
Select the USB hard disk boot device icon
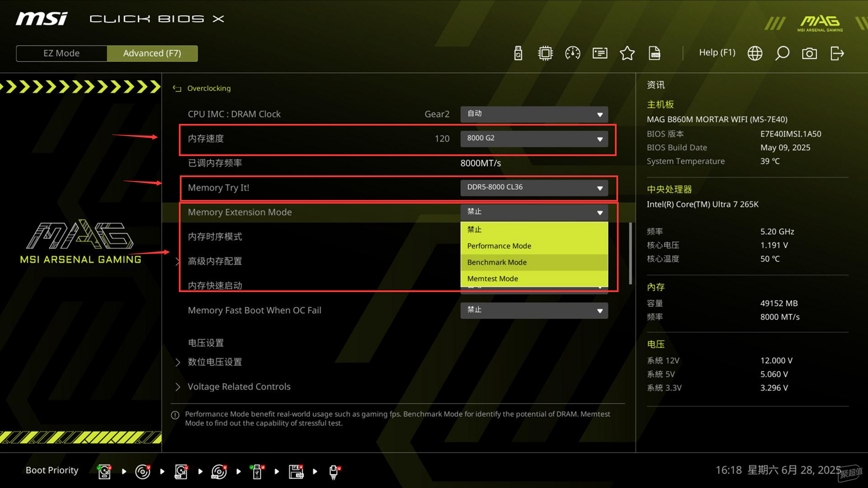tap(181, 471)
